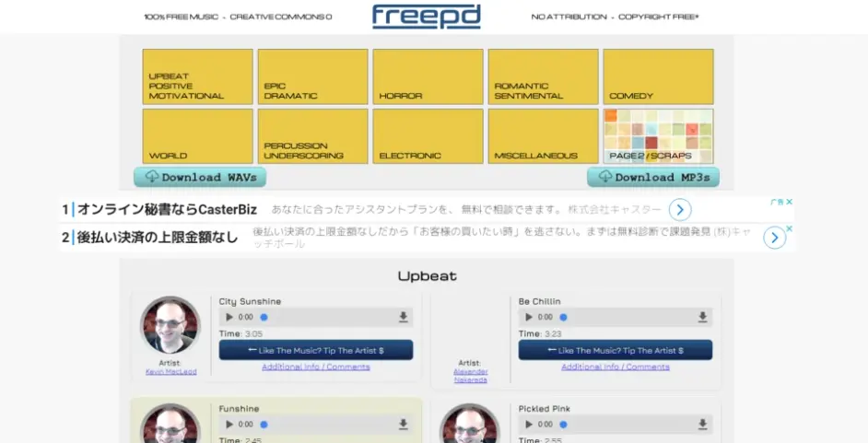868x443 pixels.
Task: Open the second ad's arrow button
Action: [774, 238]
